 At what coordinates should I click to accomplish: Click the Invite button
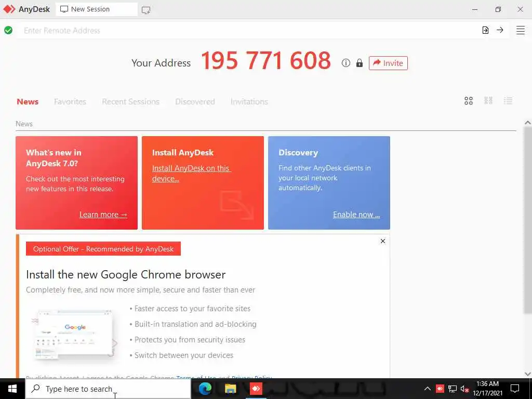pyautogui.click(x=388, y=63)
